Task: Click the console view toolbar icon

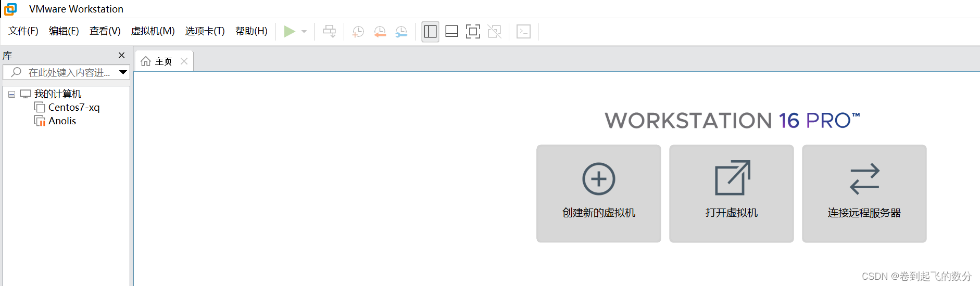Action: (523, 32)
